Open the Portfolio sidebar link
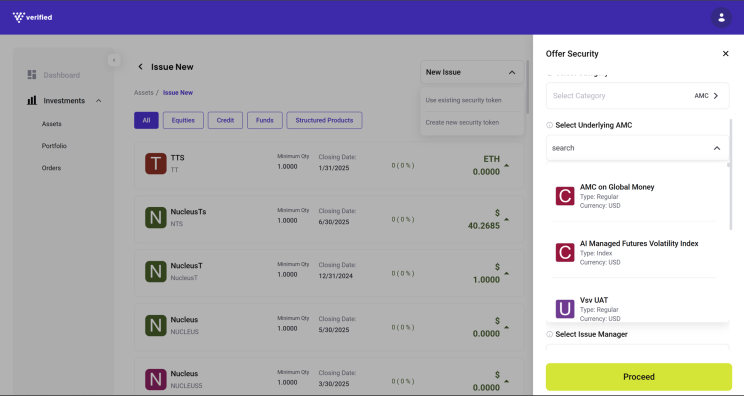Image resolution: width=744 pixels, height=396 pixels. 54,146
